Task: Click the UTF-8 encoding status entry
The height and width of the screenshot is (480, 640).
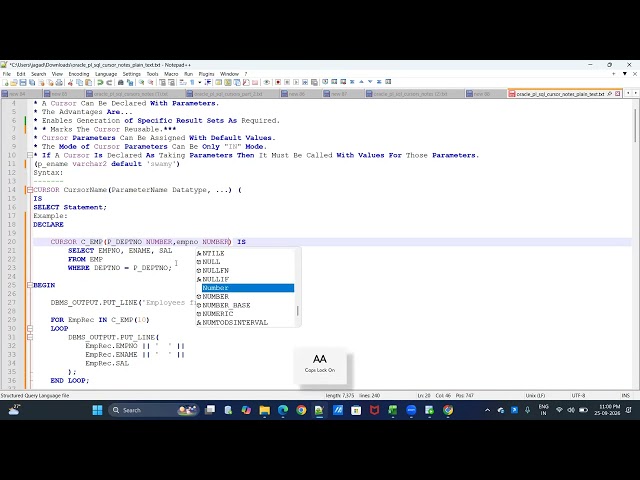Action: (578, 396)
